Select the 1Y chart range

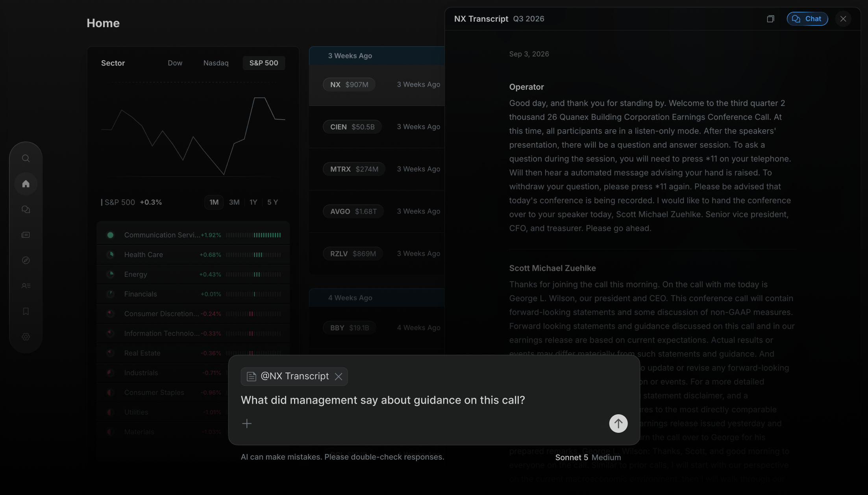coord(253,202)
